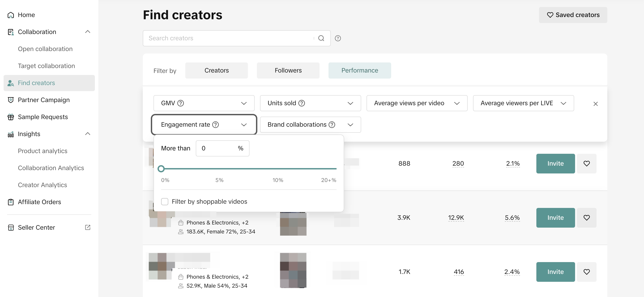Save creator with 5.6% engagement via heart
The width and height of the screenshot is (644, 297).
pos(586,218)
